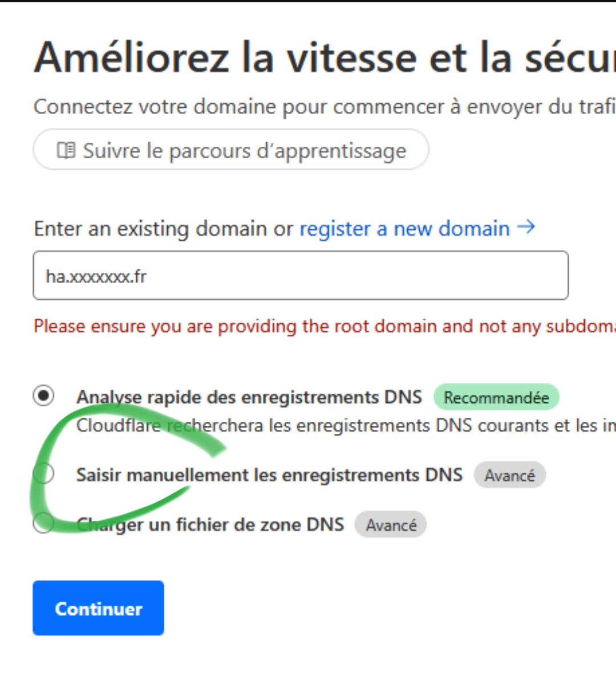Click the Avancé badge beside Saisir manuellement

click(509, 475)
